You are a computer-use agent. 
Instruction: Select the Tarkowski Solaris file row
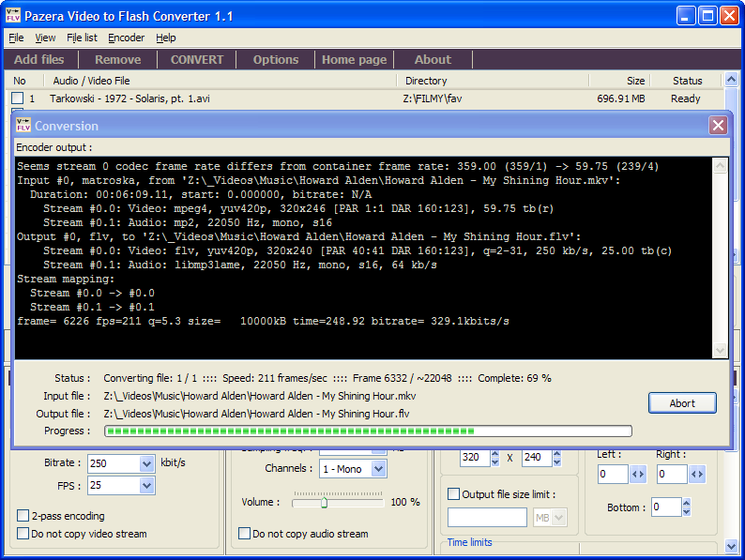point(364,98)
